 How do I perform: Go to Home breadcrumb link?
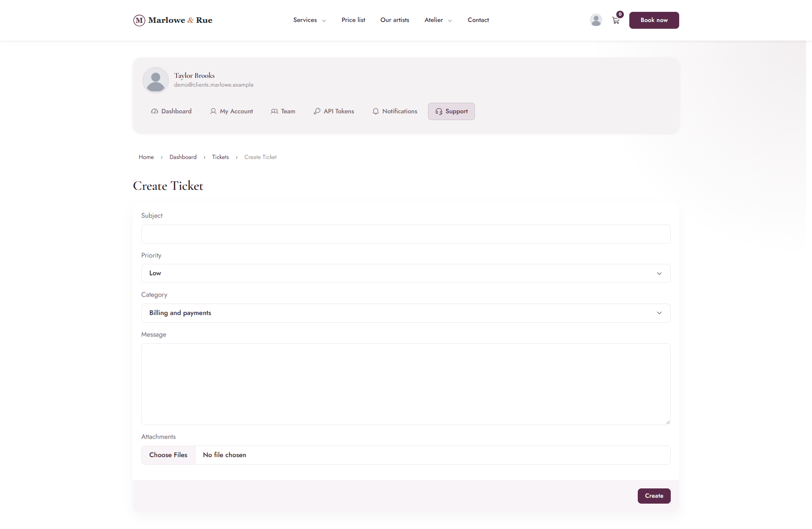pyautogui.click(x=146, y=157)
